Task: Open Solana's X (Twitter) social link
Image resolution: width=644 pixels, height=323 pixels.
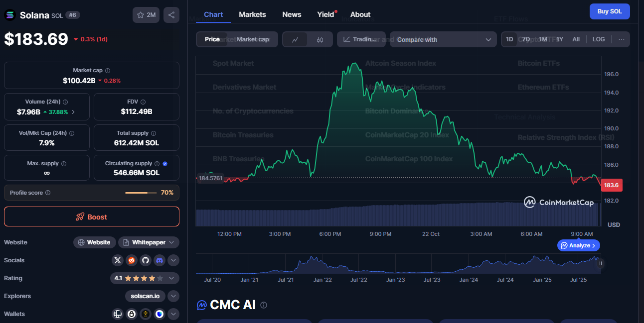Action: pyautogui.click(x=118, y=260)
